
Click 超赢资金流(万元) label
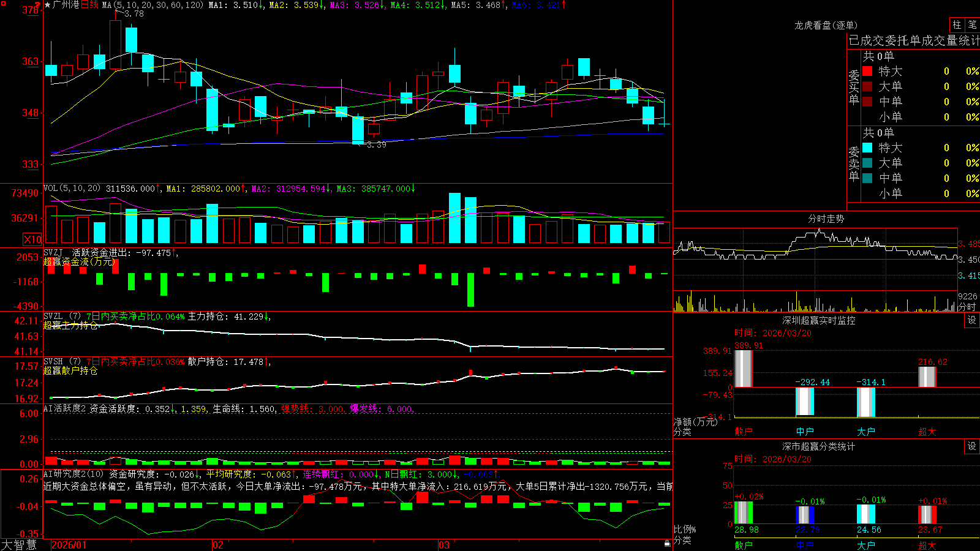(x=80, y=261)
